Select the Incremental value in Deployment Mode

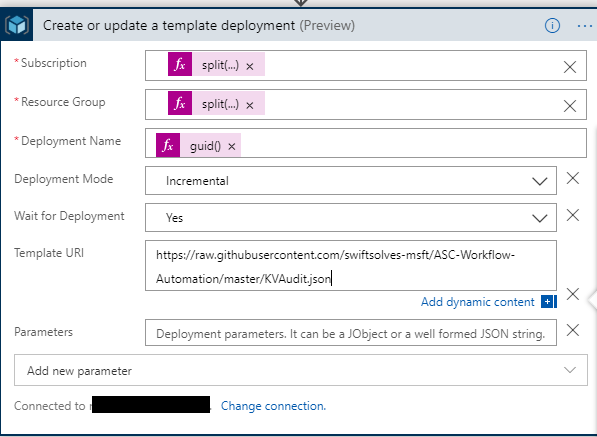pos(197,181)
